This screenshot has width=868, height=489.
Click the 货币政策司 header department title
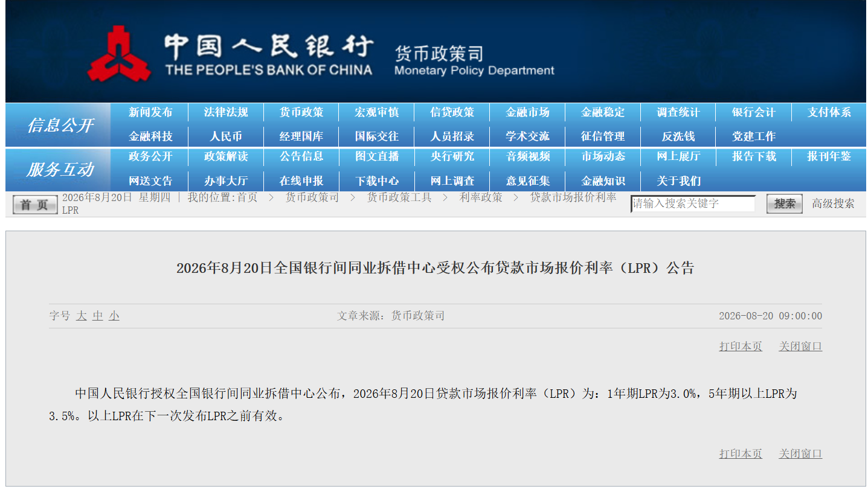coord(439,54)
